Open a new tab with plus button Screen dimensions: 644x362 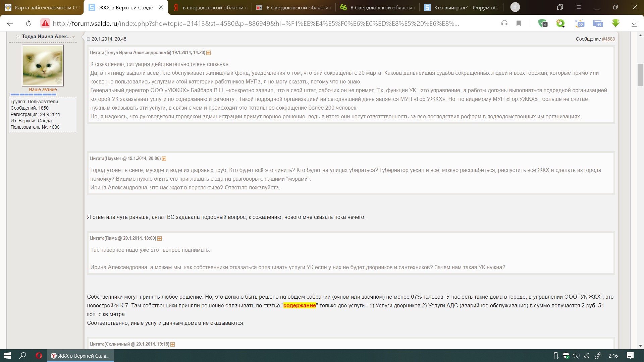point(515,7)
